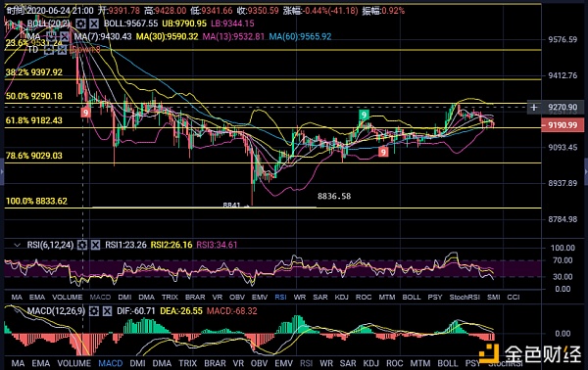Select MA tab in bottom row under MACD
This screenshot has height=370, width=588.
click(18, 363)
